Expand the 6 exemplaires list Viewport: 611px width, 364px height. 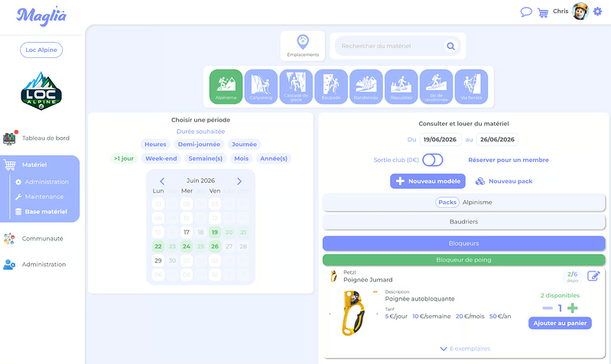(x=465, y=349)
